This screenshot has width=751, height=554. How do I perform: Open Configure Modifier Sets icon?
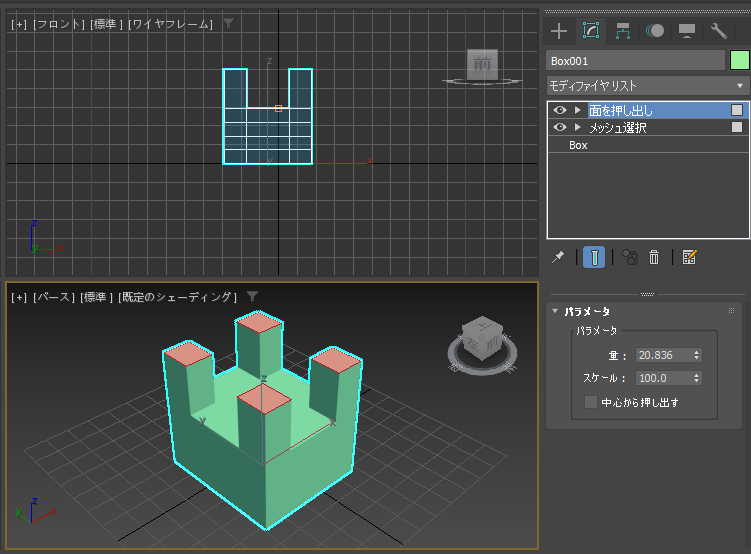click(x=689, y=257)
